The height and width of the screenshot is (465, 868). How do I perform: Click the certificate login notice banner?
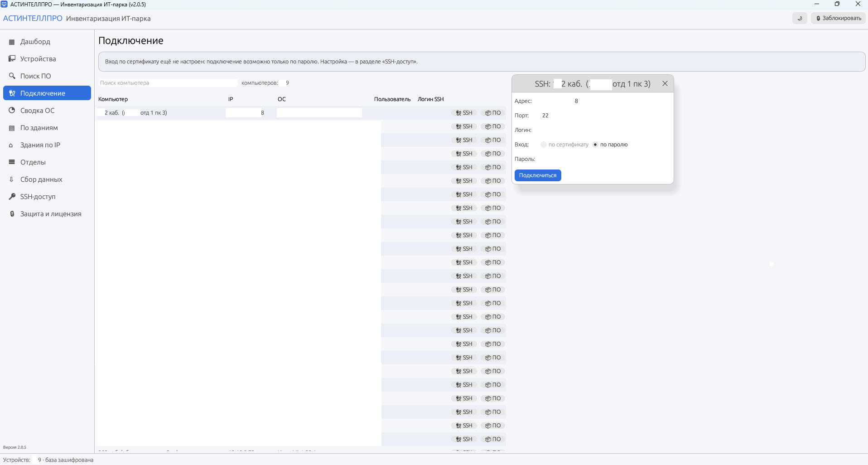482,62
